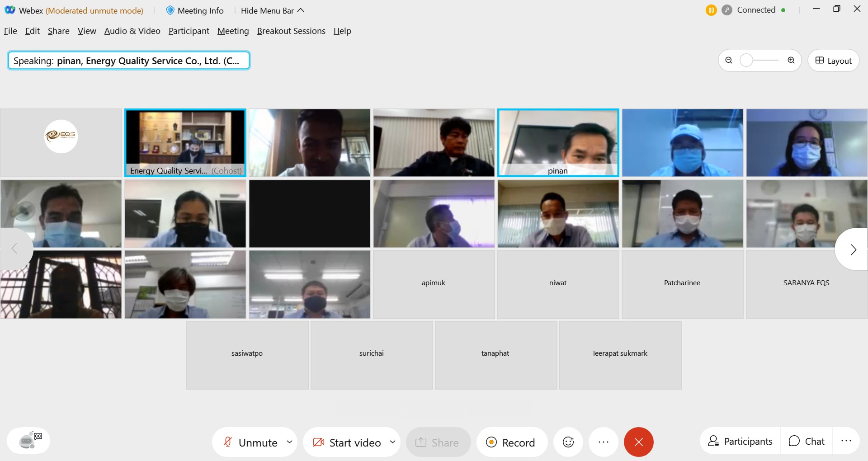Open the Audio & Video menu
The image size is (868, 461).
coord(132,31)
